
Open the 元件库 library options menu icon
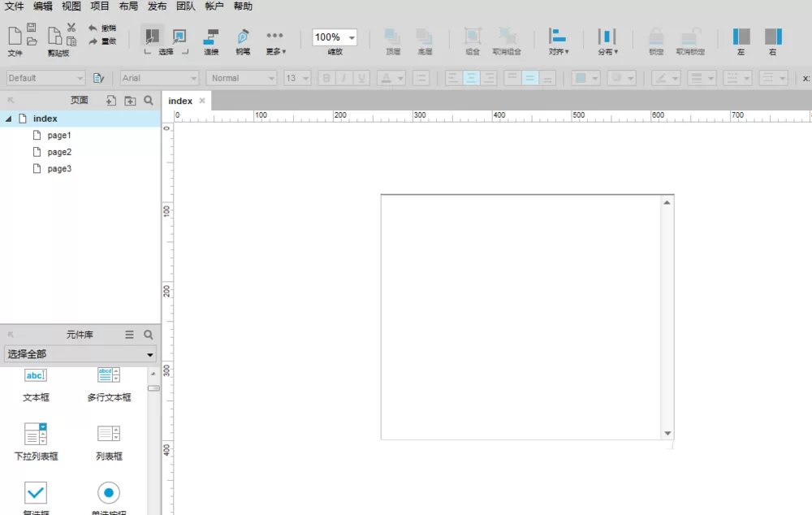[x=129, y=335]
